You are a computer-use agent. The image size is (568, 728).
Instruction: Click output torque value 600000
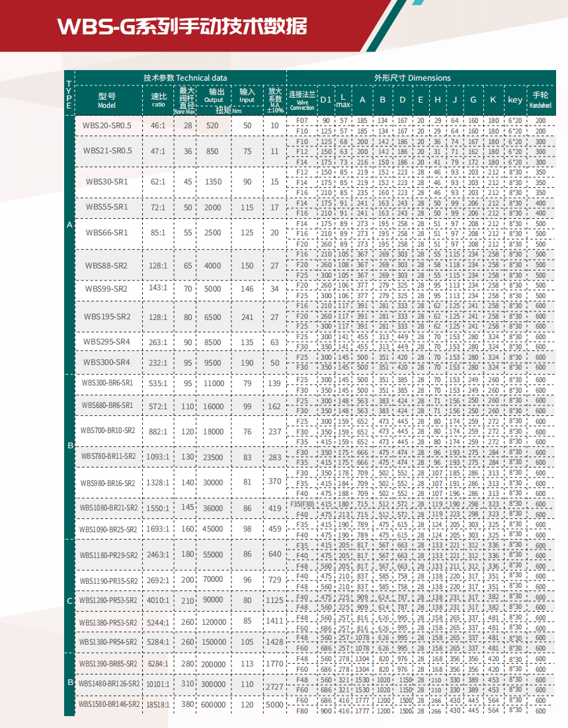(x=213, y=705)
